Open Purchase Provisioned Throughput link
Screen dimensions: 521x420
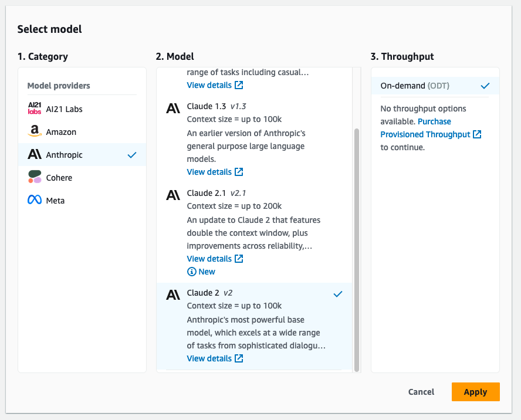431,128
